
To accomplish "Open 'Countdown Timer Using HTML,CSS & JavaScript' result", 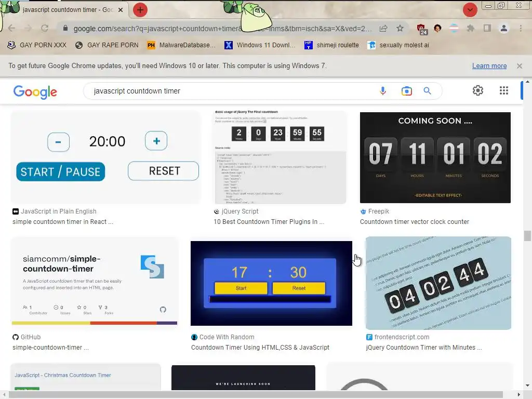I will point(260,348).
